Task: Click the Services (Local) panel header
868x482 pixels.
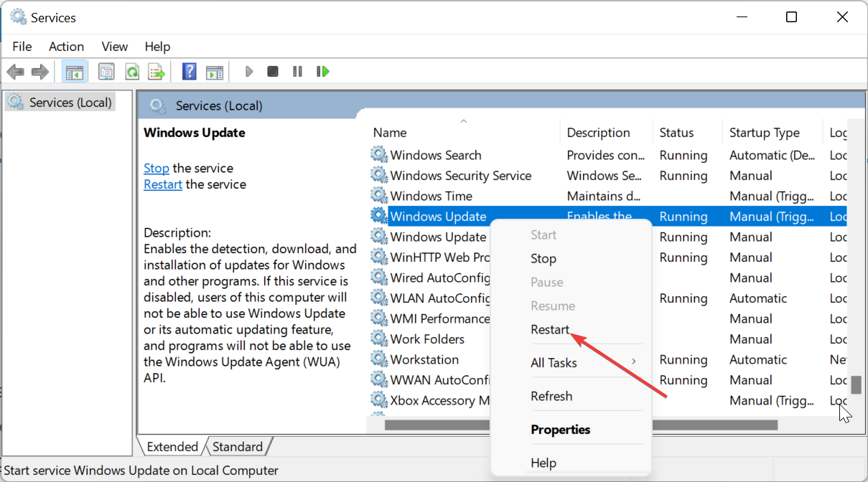Action: pyautogui.click(x=219, y=105)
